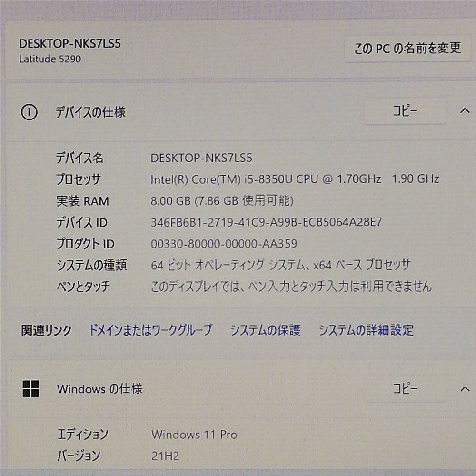Select the 64 ビット system type value

pyautogui.click(x=280, y=265)
